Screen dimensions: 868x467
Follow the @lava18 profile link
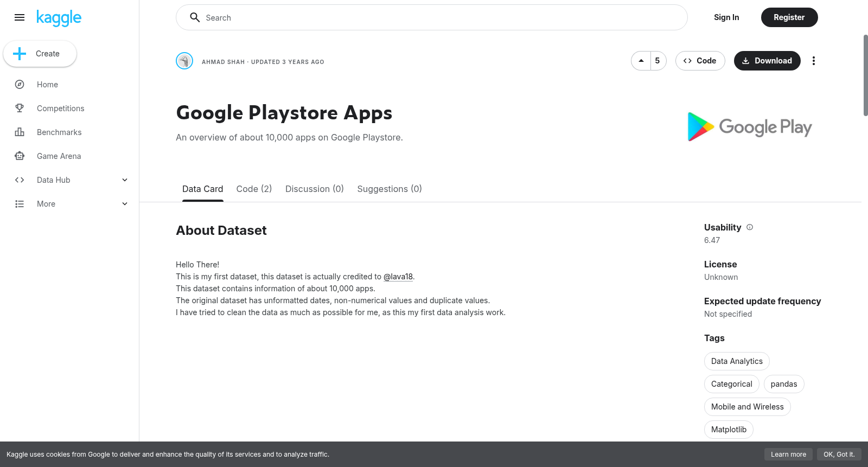point(398,277)
